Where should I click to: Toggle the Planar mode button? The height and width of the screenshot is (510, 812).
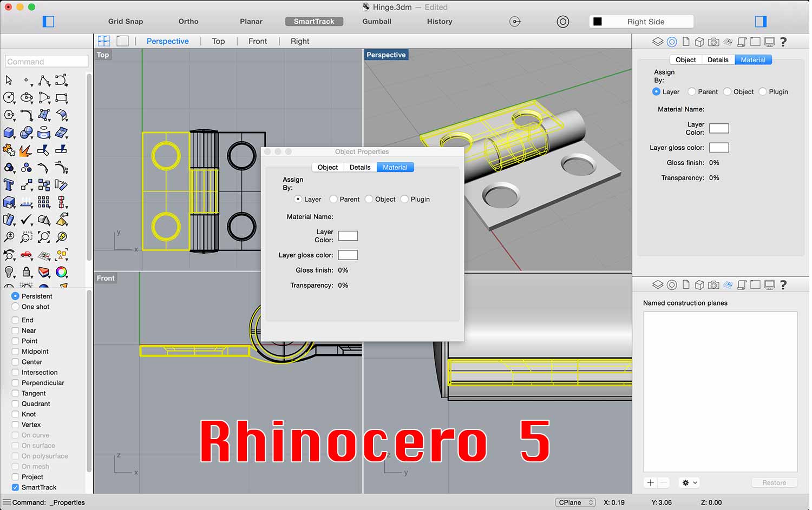point(251,22)
